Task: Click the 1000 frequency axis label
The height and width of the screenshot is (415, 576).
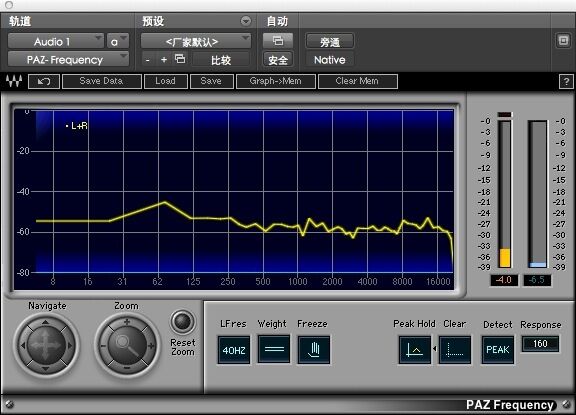Action: point(298,282)
